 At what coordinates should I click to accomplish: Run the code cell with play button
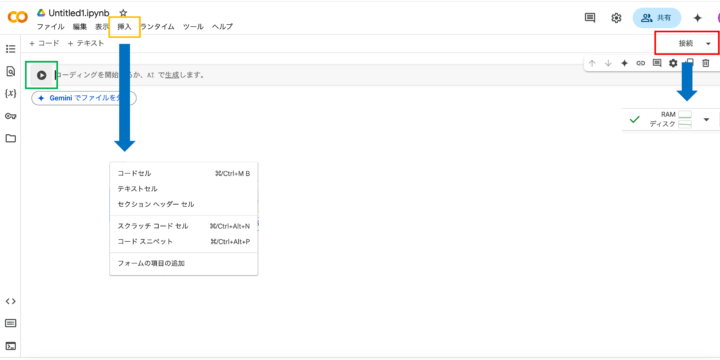pos(41,75)
